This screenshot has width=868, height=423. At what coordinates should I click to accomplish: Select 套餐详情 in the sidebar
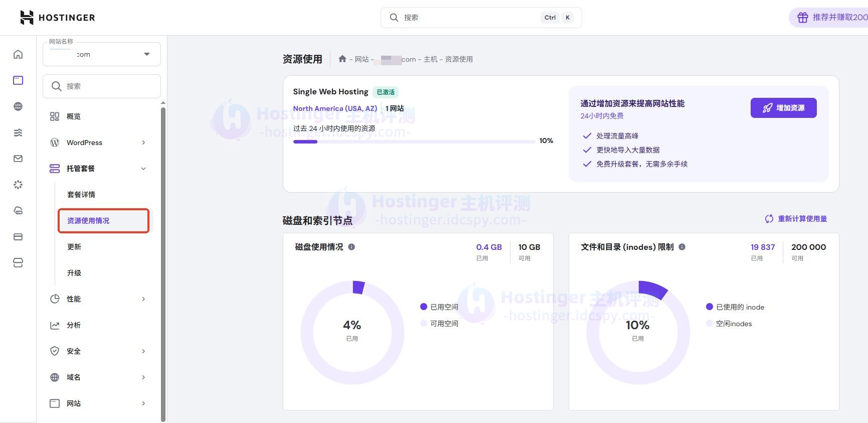tap(81, 195)
